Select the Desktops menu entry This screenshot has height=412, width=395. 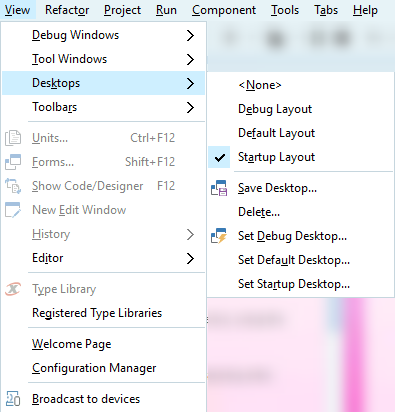[103, 83]
